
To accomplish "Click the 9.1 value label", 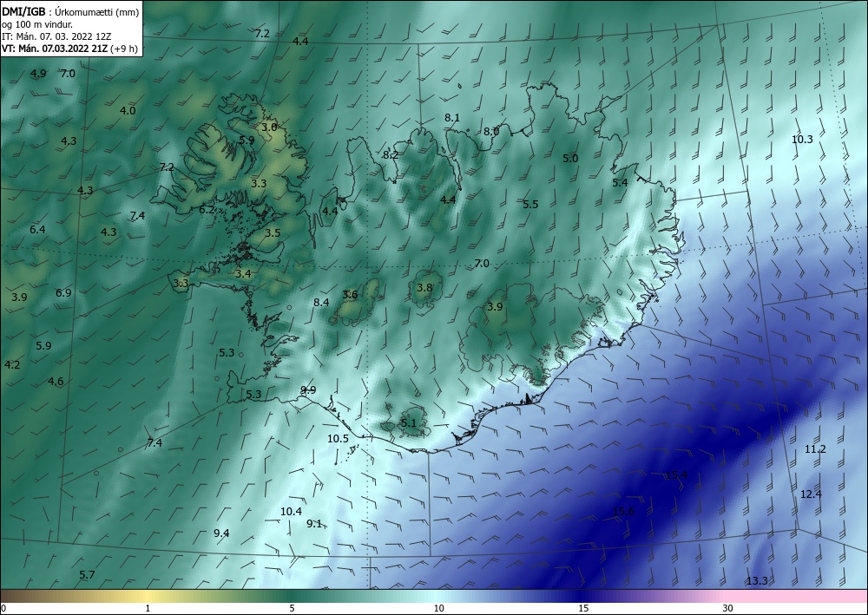I will pos(314,524).
